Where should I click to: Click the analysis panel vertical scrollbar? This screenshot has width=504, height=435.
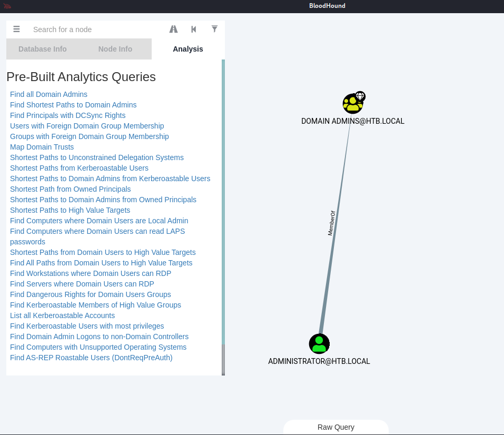(223, 211)
